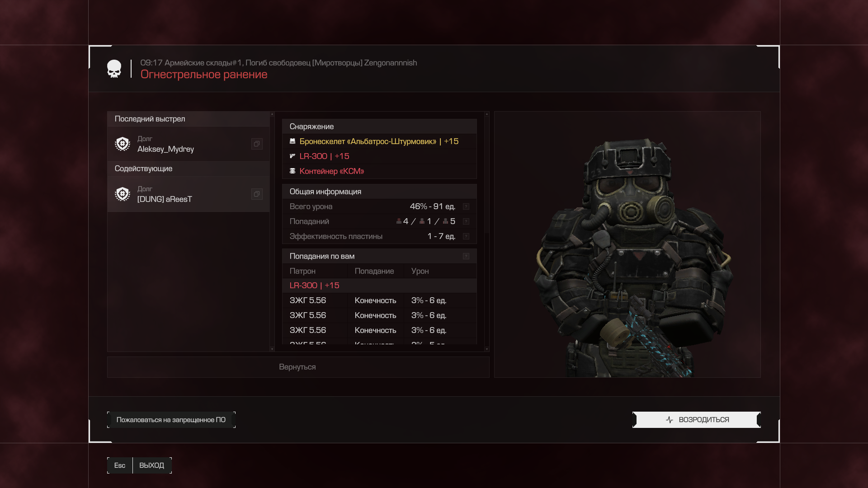Open help tooltip for Попаданий row
The width and height of the screenshot is (868, 488).
[466, 221]
